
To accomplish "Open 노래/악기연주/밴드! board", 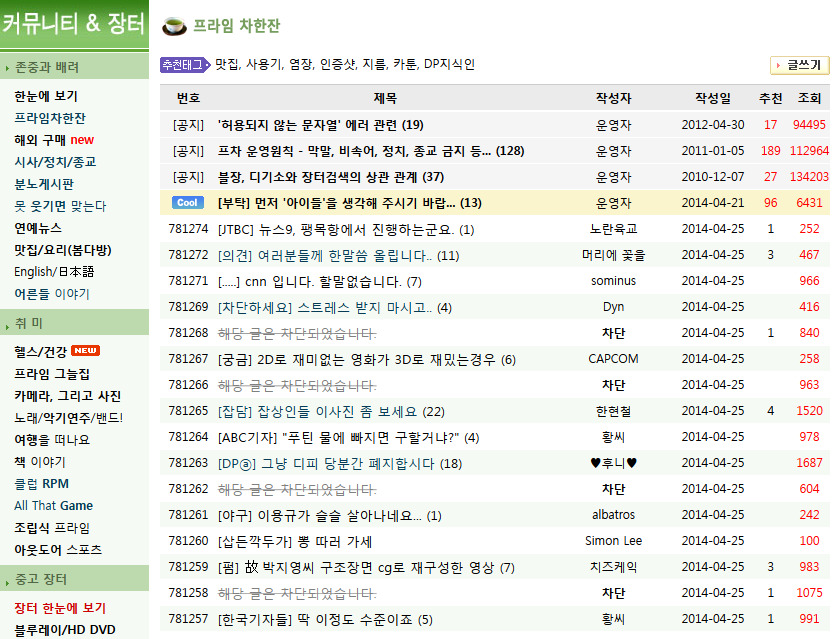I will point(69,418).
